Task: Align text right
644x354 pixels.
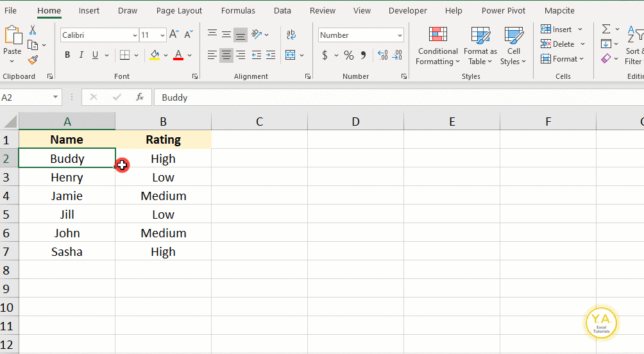Action: (x=241, y=55)
